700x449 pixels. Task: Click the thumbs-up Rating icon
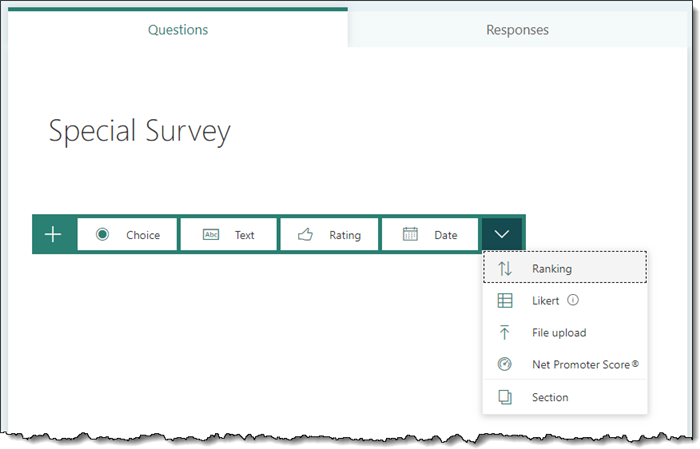(x=306, y=235)
